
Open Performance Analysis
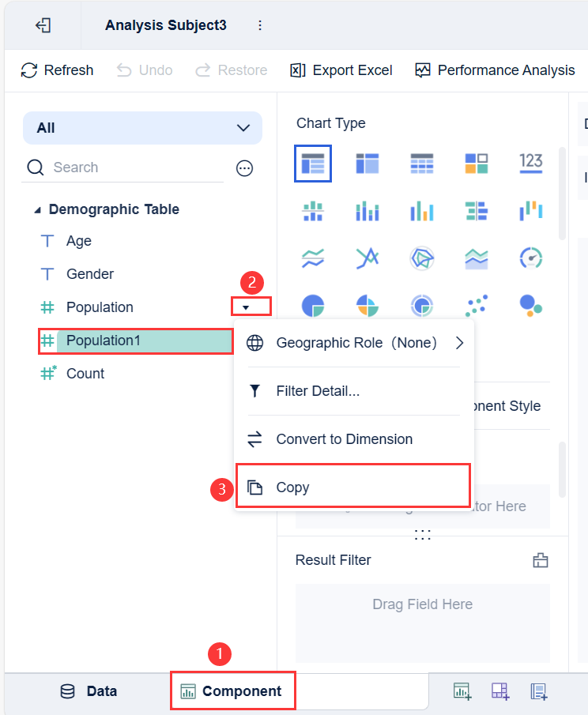495,70
